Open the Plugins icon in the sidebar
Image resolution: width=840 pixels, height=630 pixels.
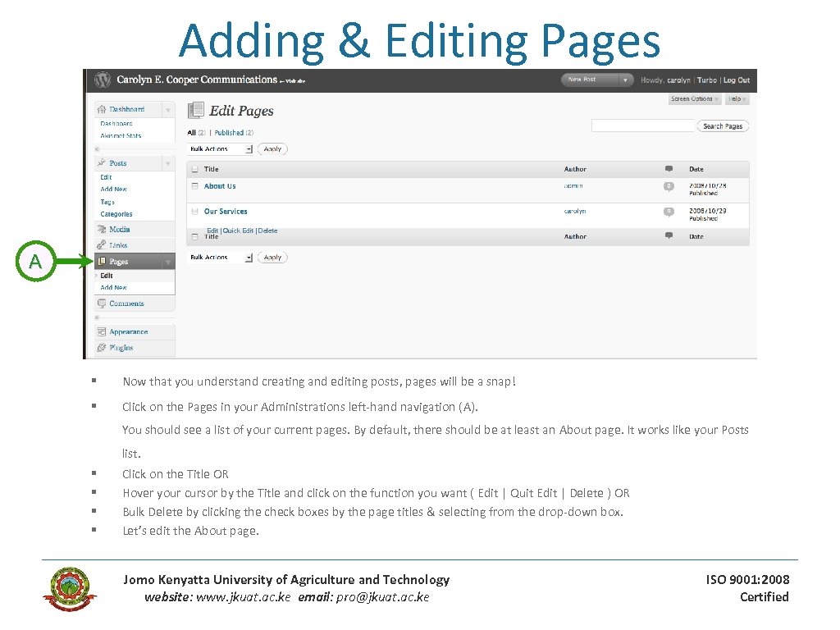(x=100, y=348)
